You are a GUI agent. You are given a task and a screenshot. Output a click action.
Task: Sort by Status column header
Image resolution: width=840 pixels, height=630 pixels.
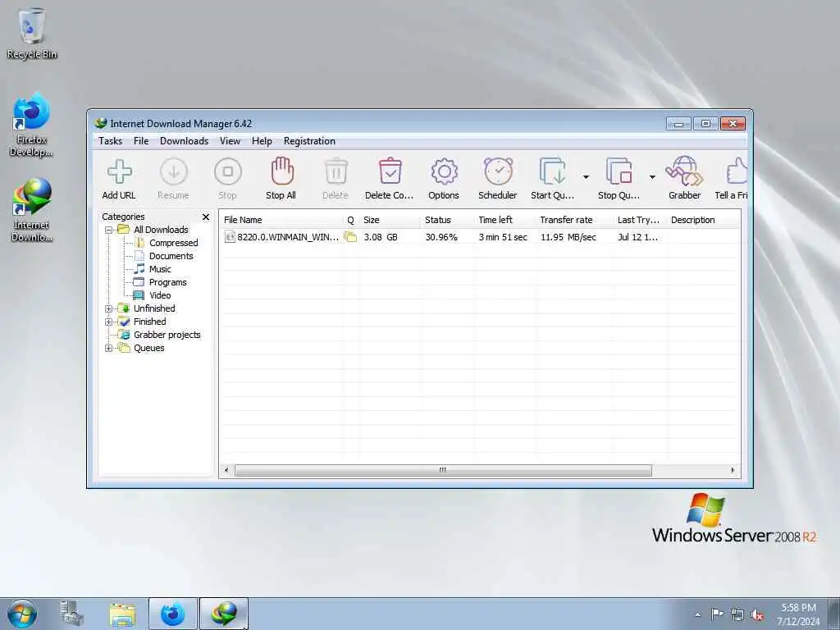click(x=447, y=220)
